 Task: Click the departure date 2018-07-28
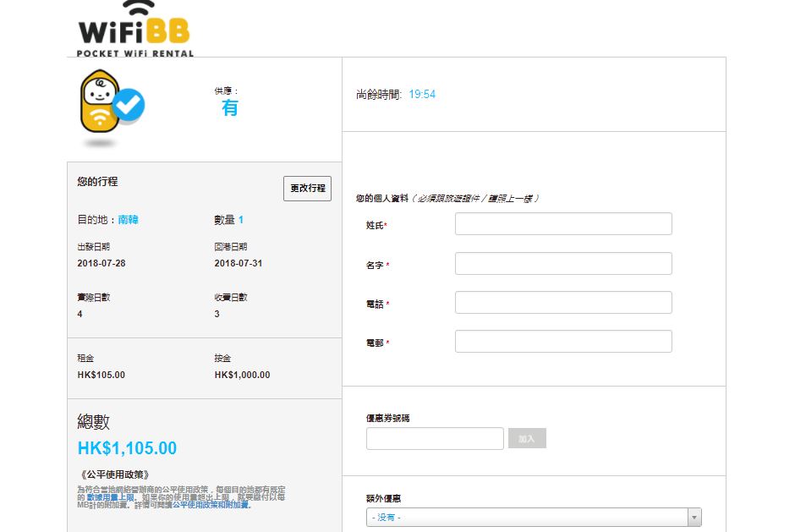click(101, 264)
